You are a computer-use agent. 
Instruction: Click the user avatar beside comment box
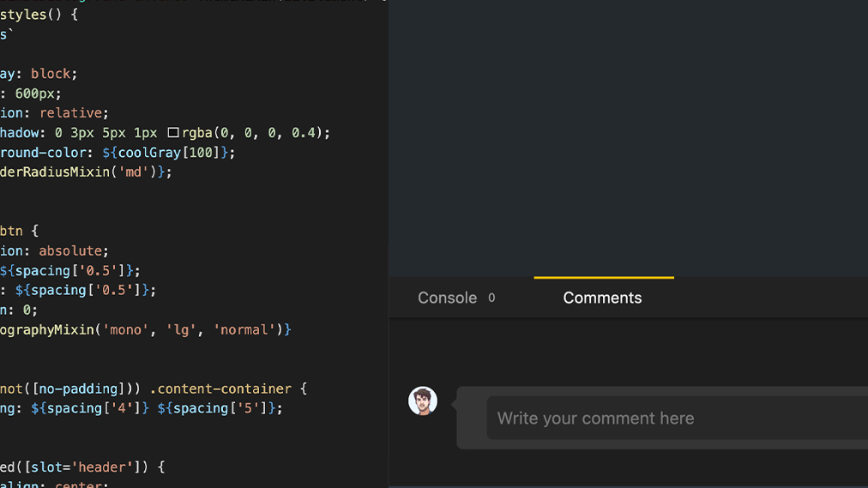[x=423, y=401]
